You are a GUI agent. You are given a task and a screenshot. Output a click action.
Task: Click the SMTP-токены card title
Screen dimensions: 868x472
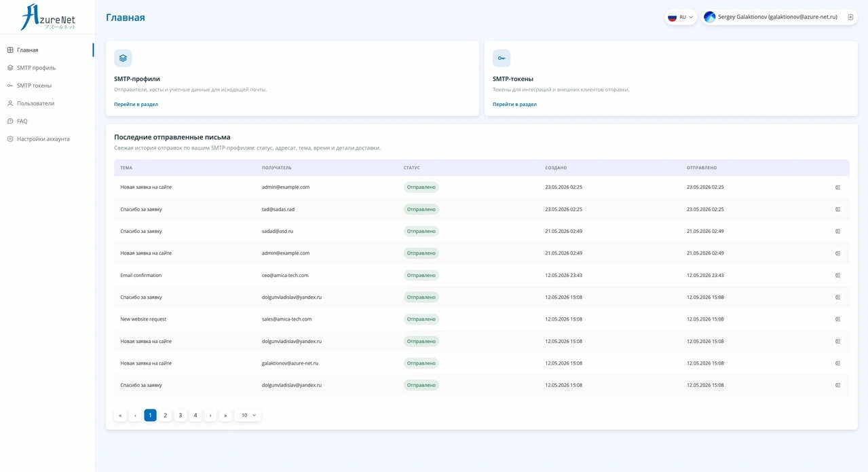[x=513, y=79]
